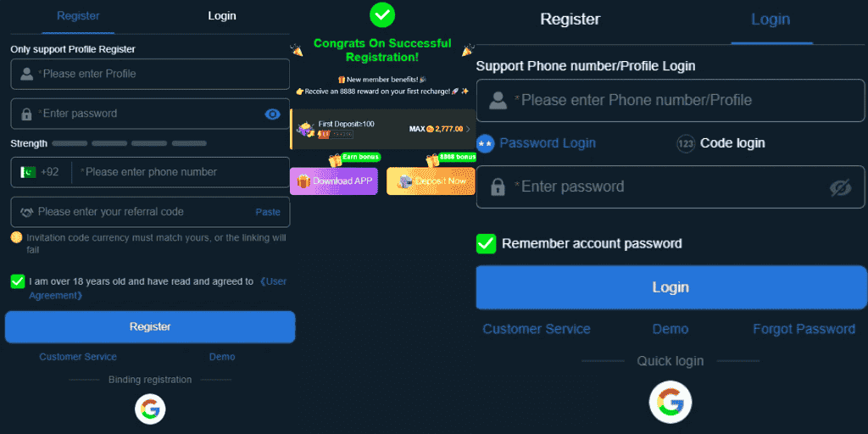Click the Google icon under Quick login

670,402
